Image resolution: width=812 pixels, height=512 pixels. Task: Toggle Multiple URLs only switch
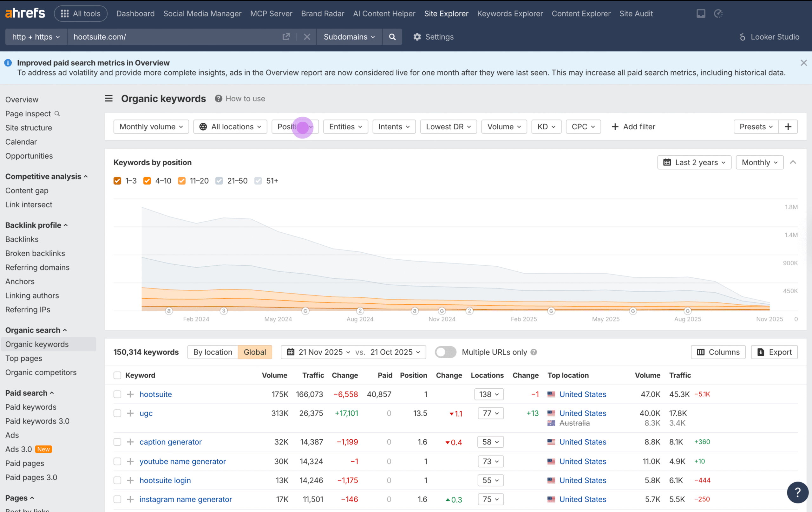445,352
